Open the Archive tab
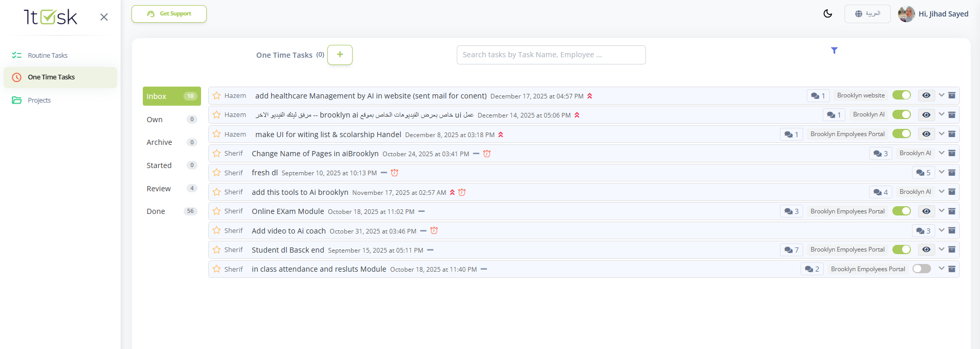This screenshot has height=349, width=980. coord(172,142)
